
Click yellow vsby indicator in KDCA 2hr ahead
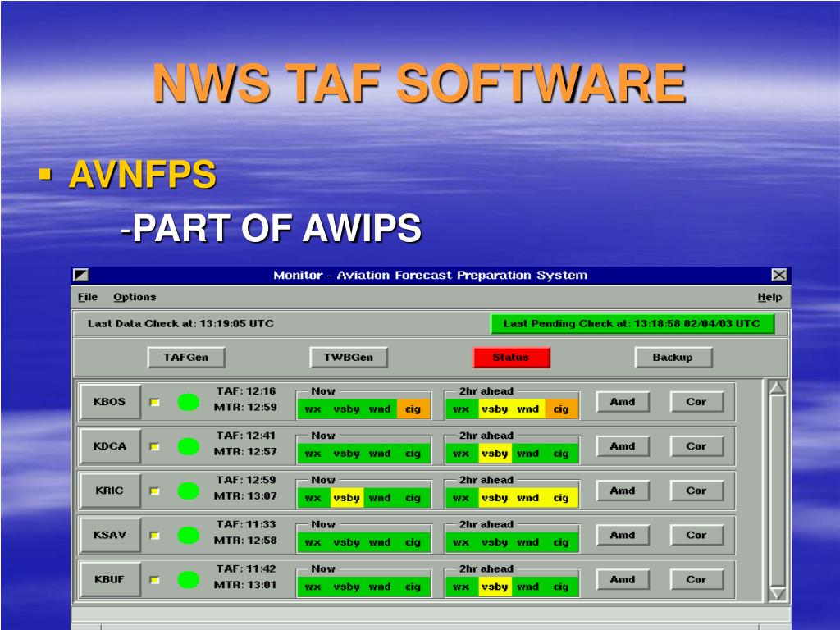coord(495,454)
